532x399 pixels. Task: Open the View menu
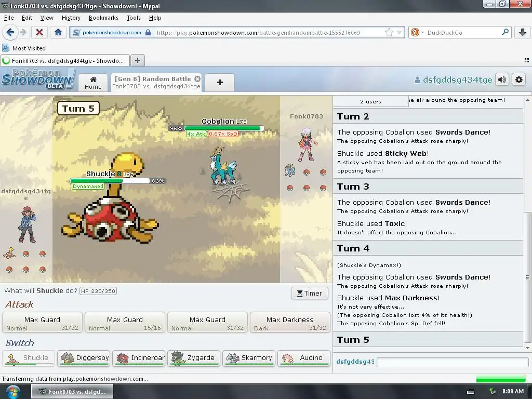coord(47,18)
